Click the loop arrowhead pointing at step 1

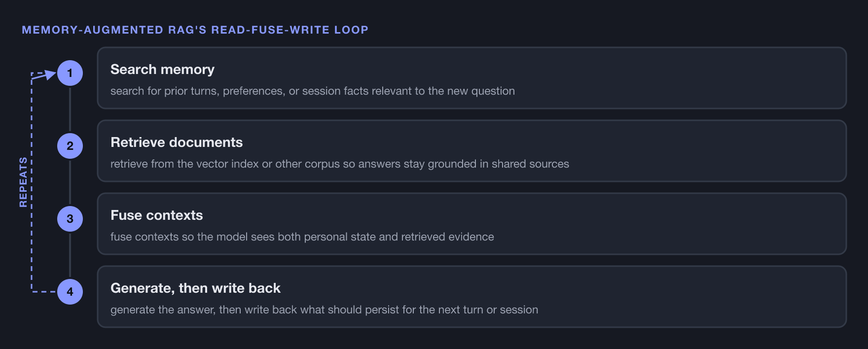coord(50,74)
